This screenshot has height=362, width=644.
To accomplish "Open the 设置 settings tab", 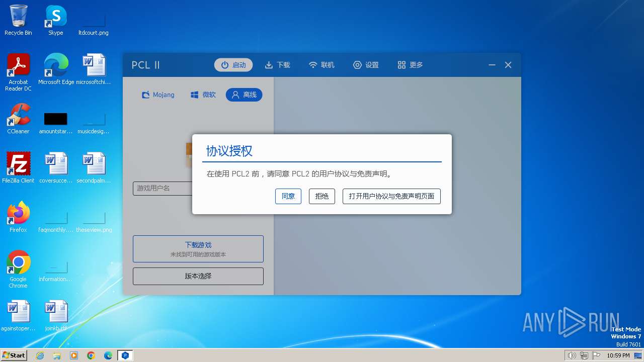I will [366, 65].
